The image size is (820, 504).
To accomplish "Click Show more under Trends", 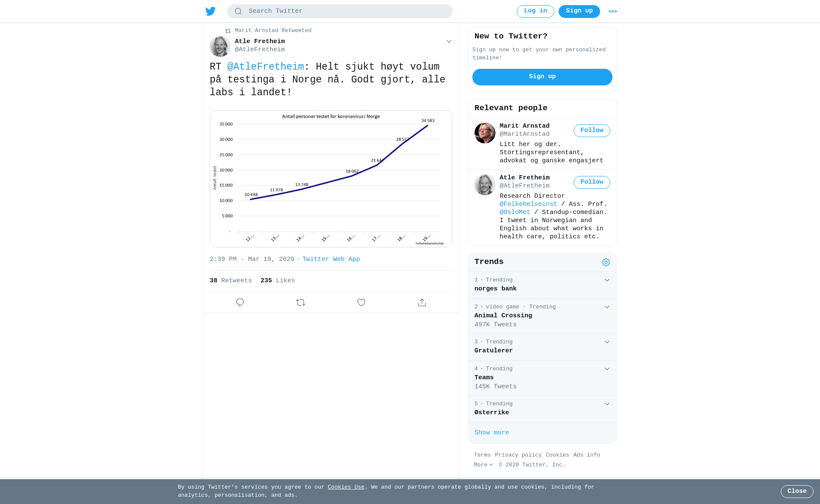I will tap(492, 433).
